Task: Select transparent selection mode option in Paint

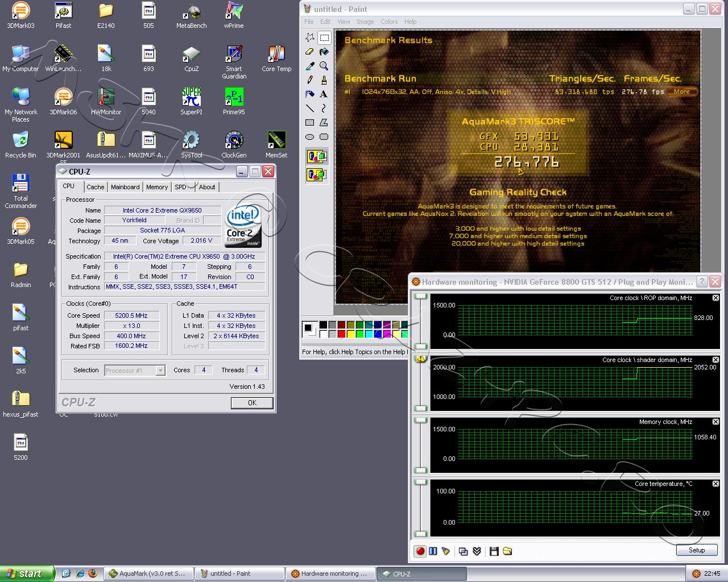Action: [x=317, y=174]
